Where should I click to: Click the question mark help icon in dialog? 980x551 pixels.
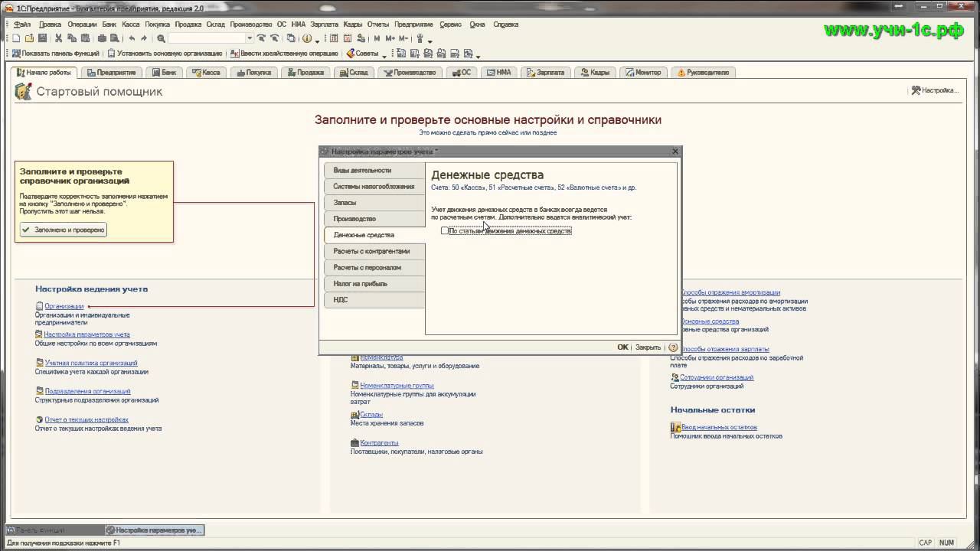[x=673, y=347]
